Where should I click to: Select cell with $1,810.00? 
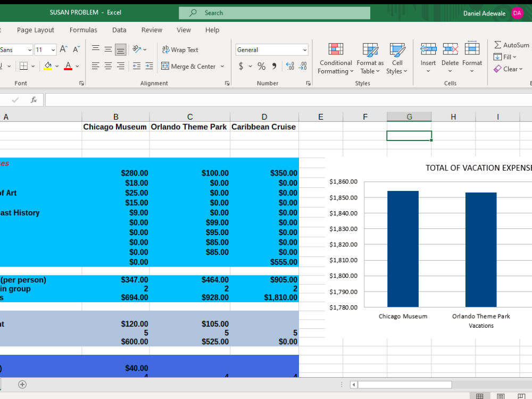264,297
